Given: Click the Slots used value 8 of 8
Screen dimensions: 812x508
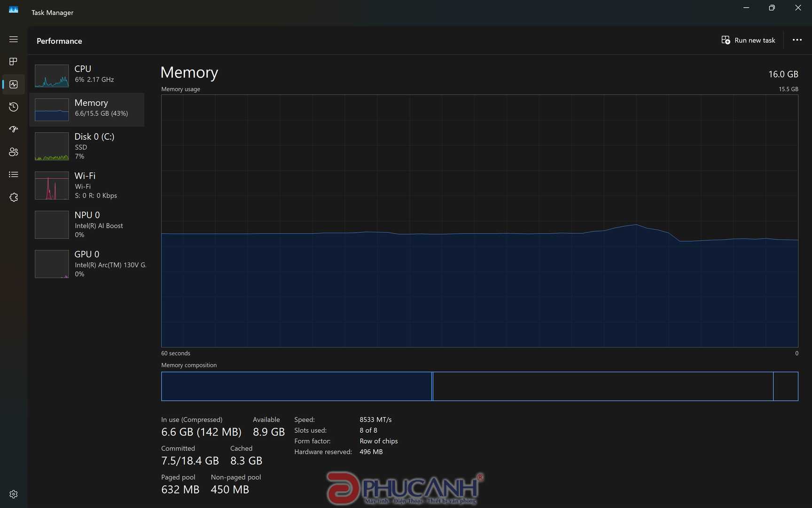Looking at the screenshot, I should click(x=368, y=430).
